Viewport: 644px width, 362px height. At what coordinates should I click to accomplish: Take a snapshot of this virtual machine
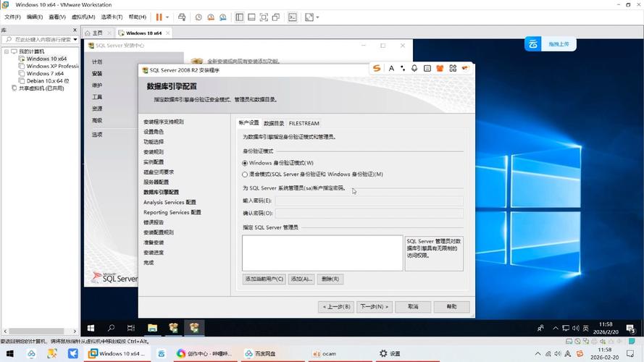tap(198, 17)
